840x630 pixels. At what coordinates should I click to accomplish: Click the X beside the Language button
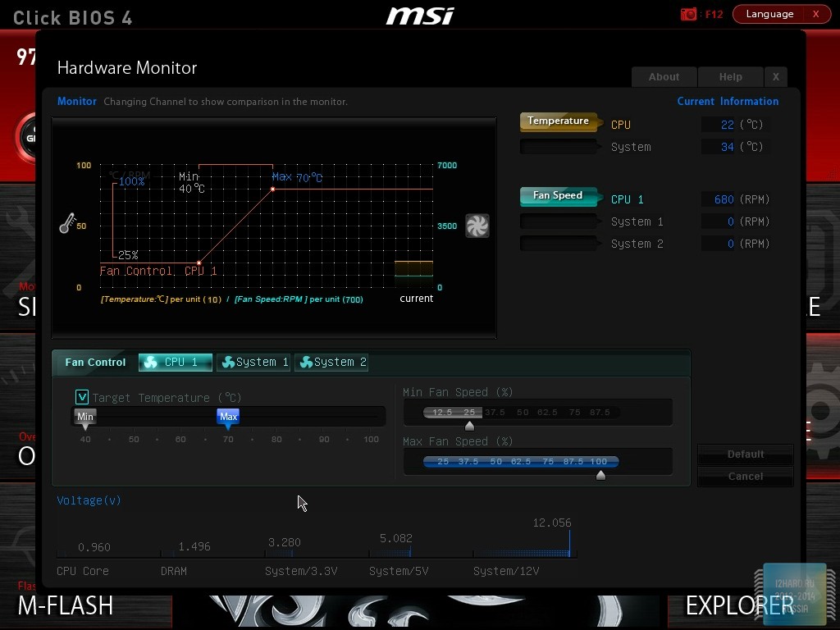(816, 14)
